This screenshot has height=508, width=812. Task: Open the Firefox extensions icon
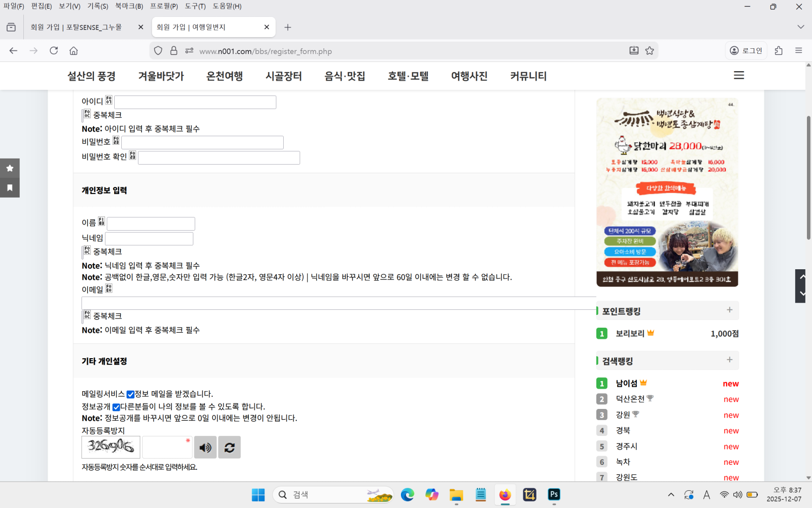[779, 51]
